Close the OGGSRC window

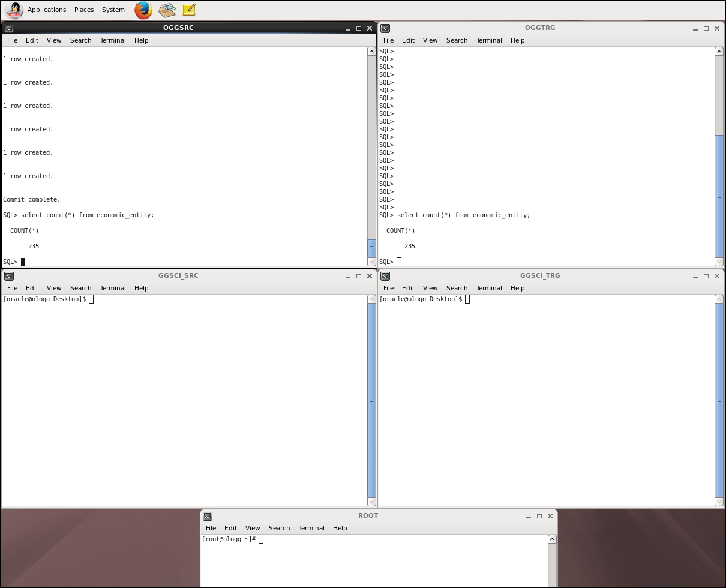pyautogui.click(x=370, y=28)
